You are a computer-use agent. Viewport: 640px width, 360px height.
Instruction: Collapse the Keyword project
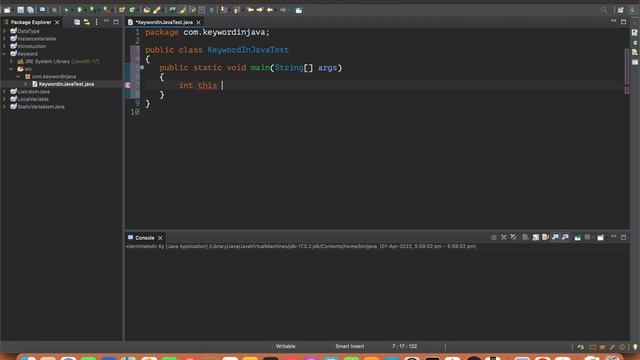coord(4,54)
